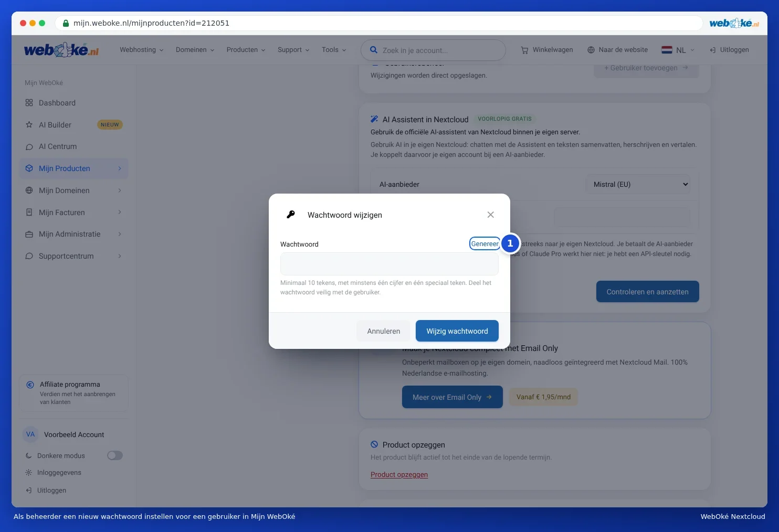Click the Mijn Administratie briefcase icon
Screen dimensions: 779x532
coord(29,234)
